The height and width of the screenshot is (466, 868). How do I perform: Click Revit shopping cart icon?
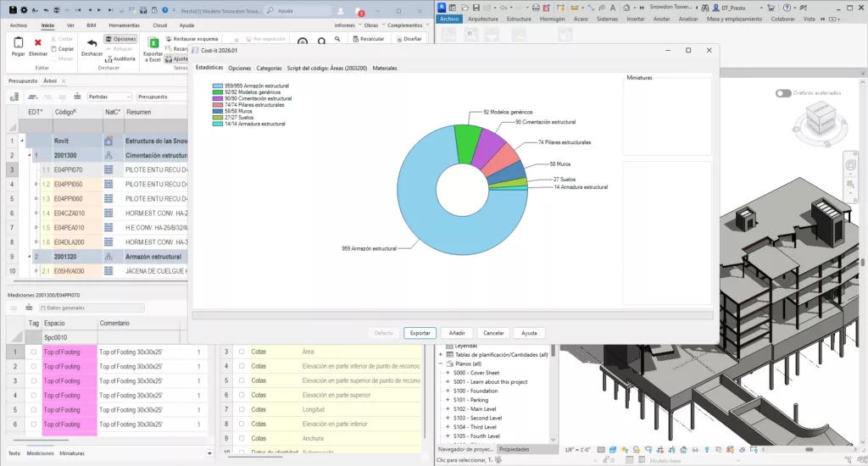pyautogui.click(x=771, y=8)
